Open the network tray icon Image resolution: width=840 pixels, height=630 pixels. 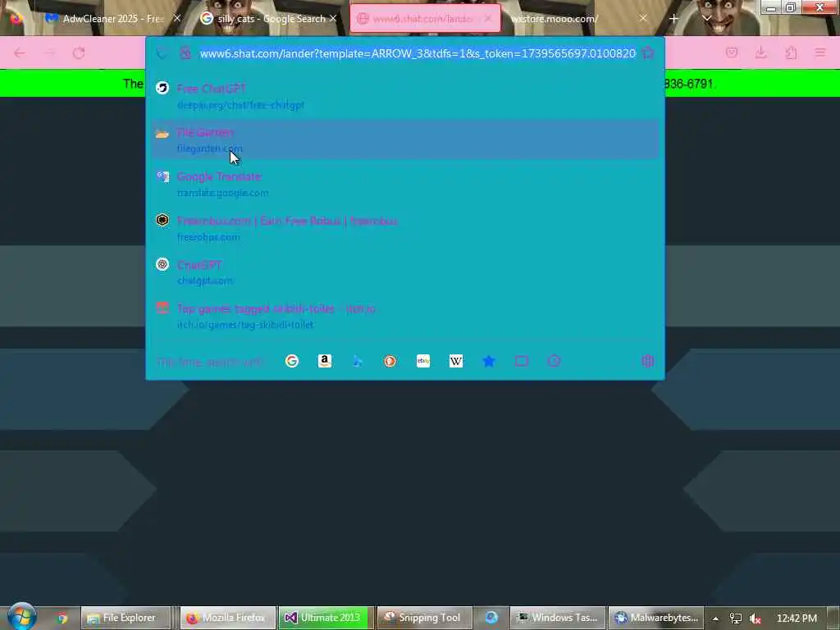click(x=736, y=619)
